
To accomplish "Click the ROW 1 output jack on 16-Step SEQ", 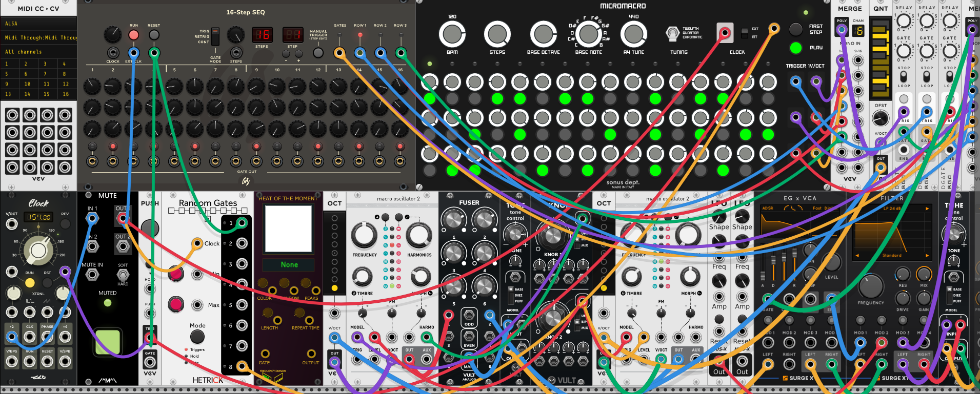I will pyautogui.click(x=359, y=52).
